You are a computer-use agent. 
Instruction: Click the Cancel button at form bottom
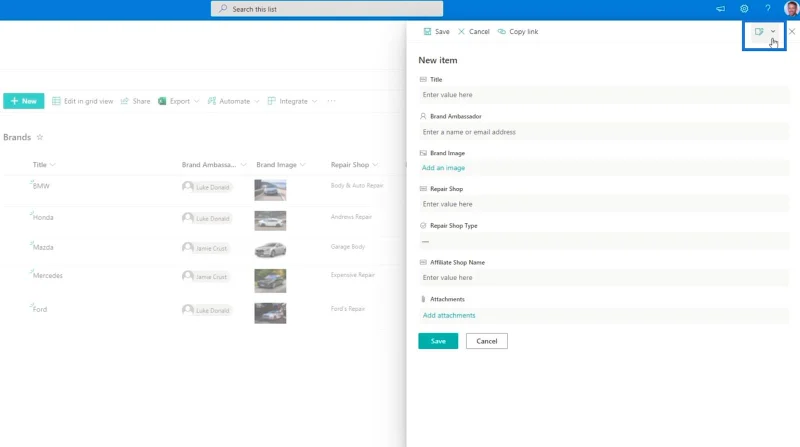click(x=487, y=341)
